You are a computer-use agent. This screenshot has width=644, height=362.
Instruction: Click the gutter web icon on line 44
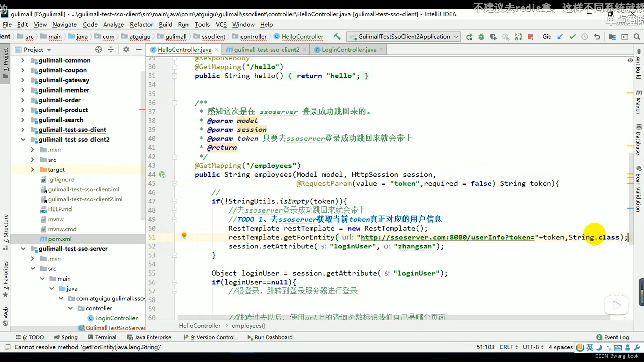pyautogui.click(x=162, y=175)
